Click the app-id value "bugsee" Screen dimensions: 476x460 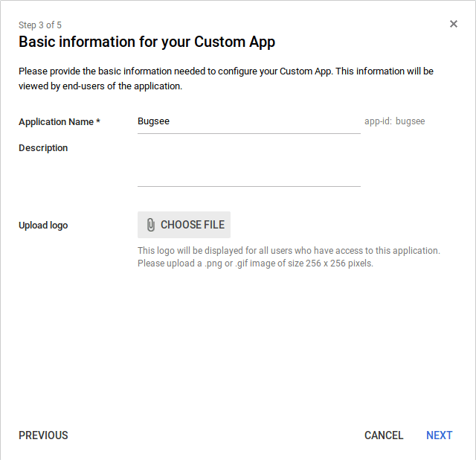click(411, 121)
